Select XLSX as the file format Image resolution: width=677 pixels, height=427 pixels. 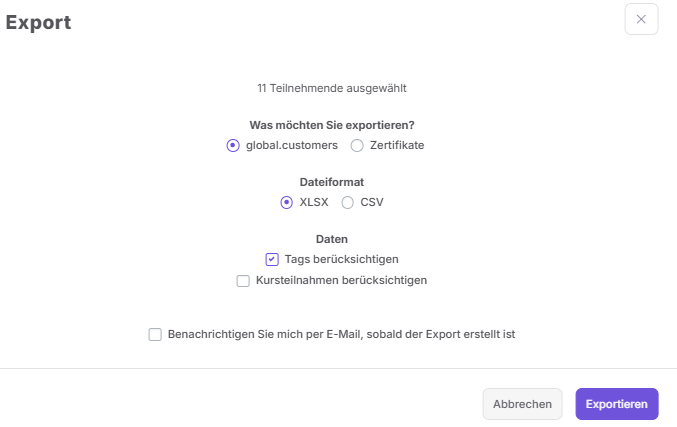[x=286, y=202]
